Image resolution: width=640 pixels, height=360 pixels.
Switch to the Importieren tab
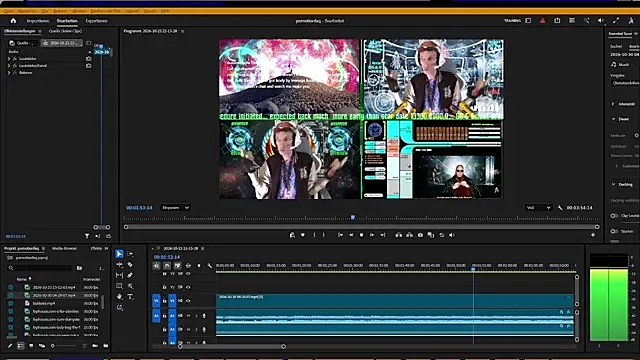pos(38,21)
